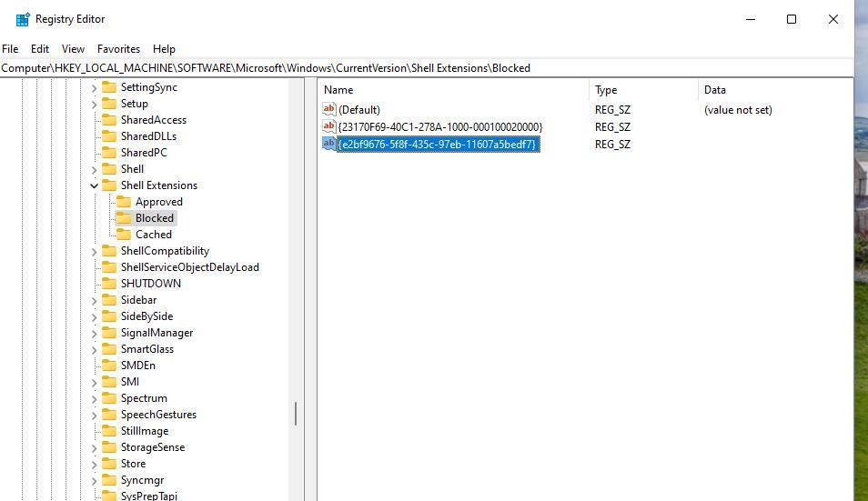Expand the SMI key

tap(94, 383)
